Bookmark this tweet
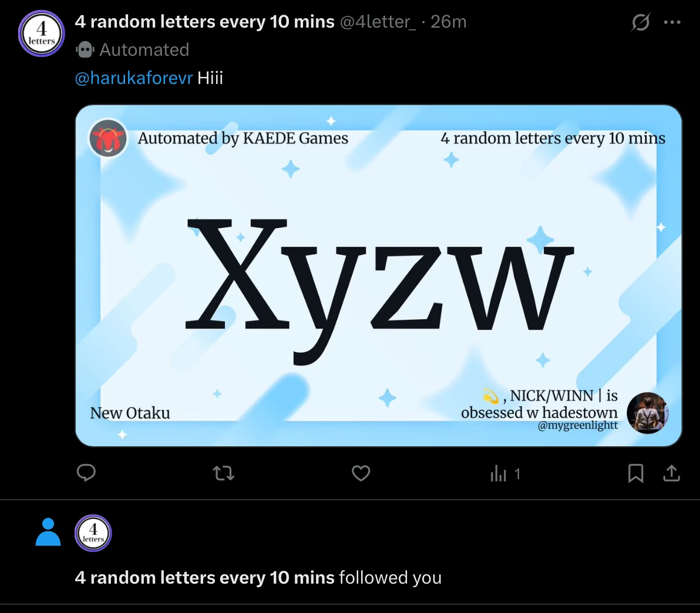Screen dimensions: 700x613 [x=636, y=473]
